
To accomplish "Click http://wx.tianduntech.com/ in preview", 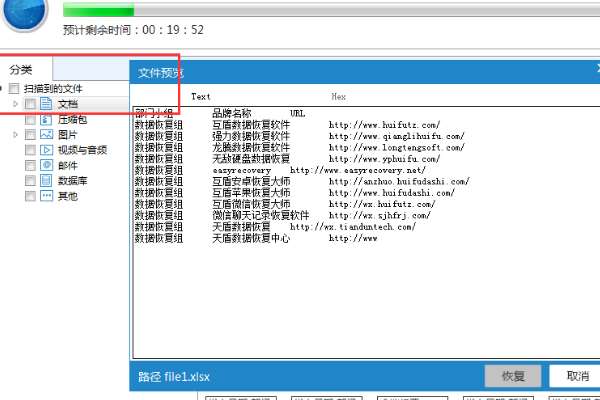I will coord(353,227).
